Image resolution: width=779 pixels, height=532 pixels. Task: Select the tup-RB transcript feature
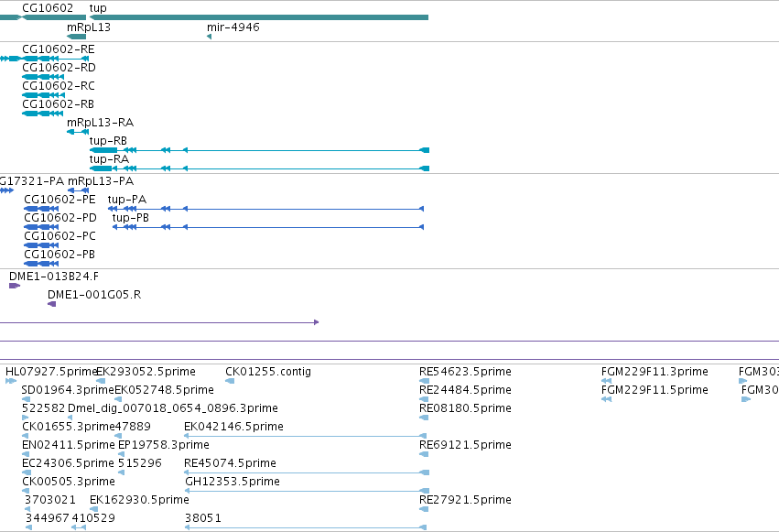259,150
